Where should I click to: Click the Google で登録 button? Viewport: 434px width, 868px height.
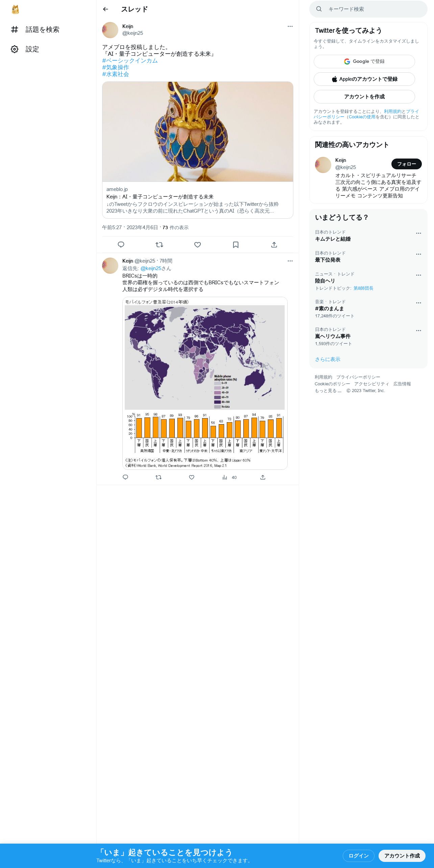point(364,62)
